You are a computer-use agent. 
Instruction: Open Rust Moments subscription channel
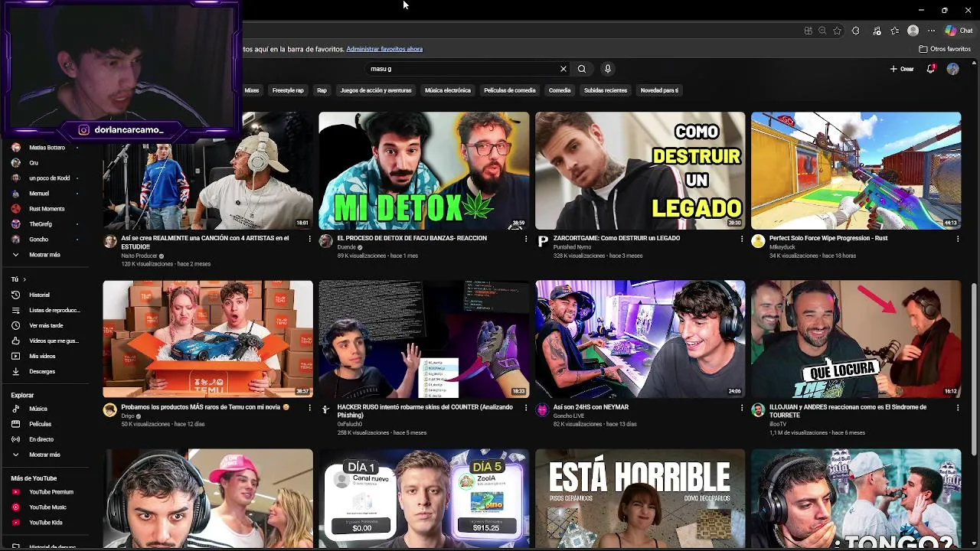(46, 209)
